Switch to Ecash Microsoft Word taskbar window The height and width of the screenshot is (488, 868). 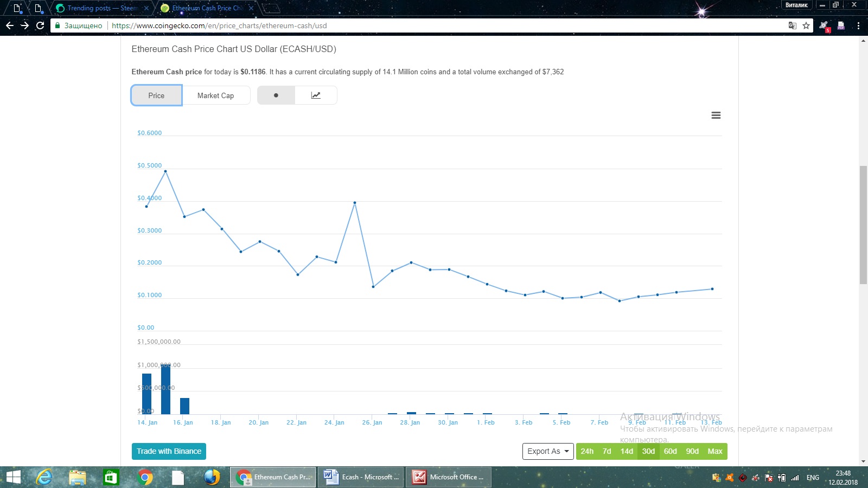[x=361, y=477]
